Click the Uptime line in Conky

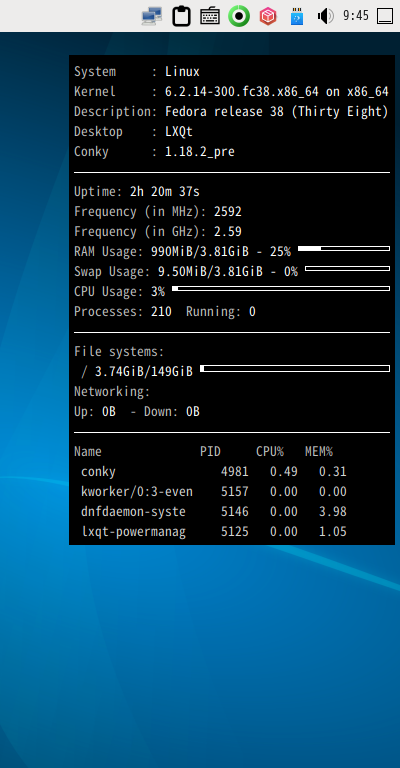coord(137,192)
